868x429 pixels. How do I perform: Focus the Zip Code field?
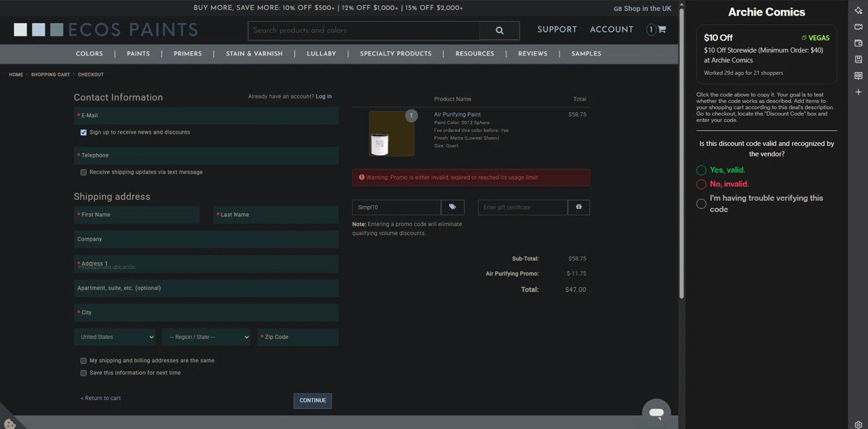click(297, 337)
